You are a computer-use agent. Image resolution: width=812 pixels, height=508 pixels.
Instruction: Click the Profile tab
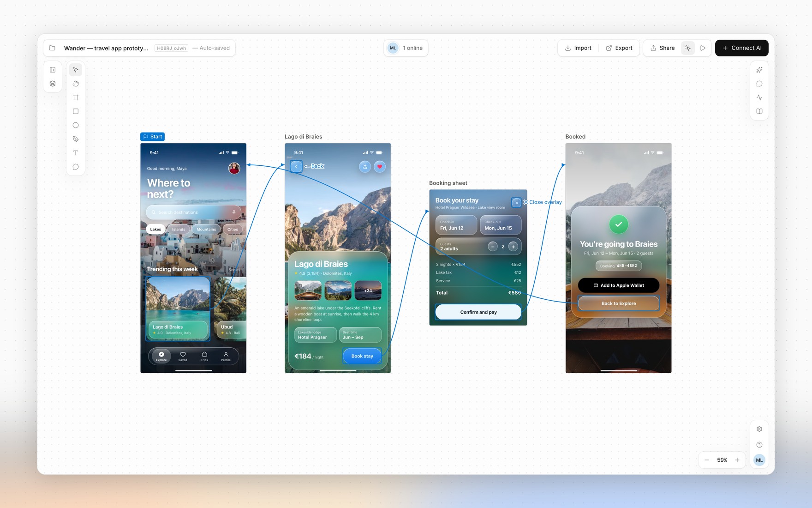pyautogui.click(x=226, y=356)
